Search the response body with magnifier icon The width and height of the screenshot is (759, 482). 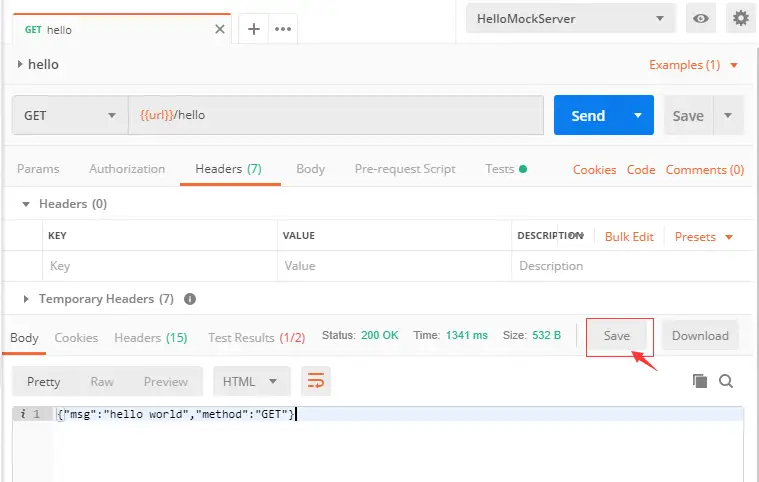726,381
